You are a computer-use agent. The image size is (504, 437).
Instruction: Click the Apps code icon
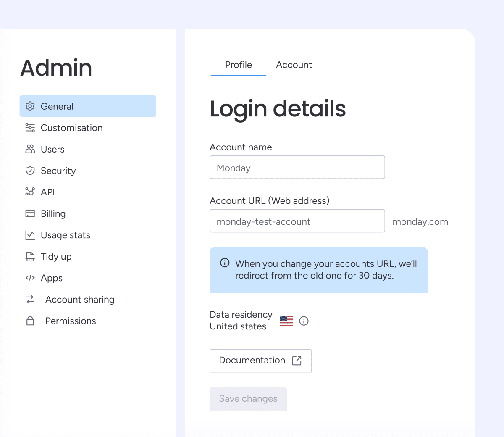click(x=30, y=278)
